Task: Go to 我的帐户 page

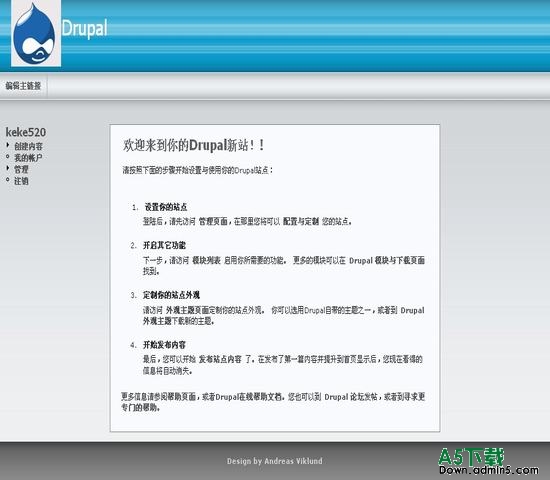Action: point(28,158)
